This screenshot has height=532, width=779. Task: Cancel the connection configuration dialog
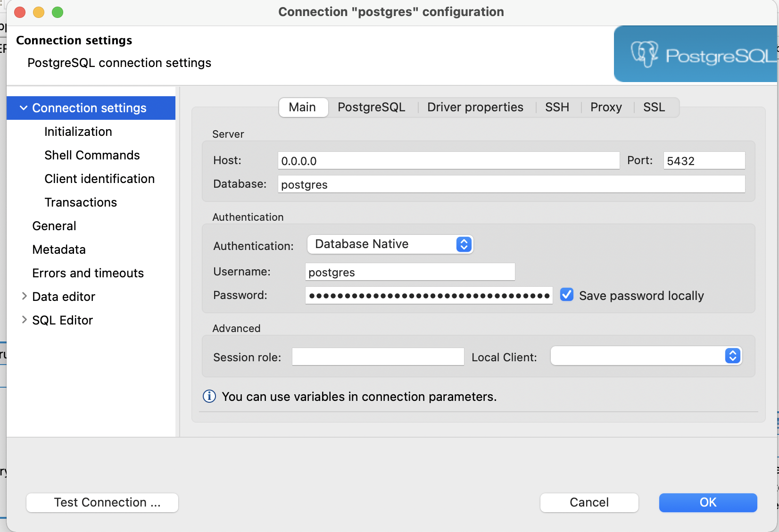point(589,502)
